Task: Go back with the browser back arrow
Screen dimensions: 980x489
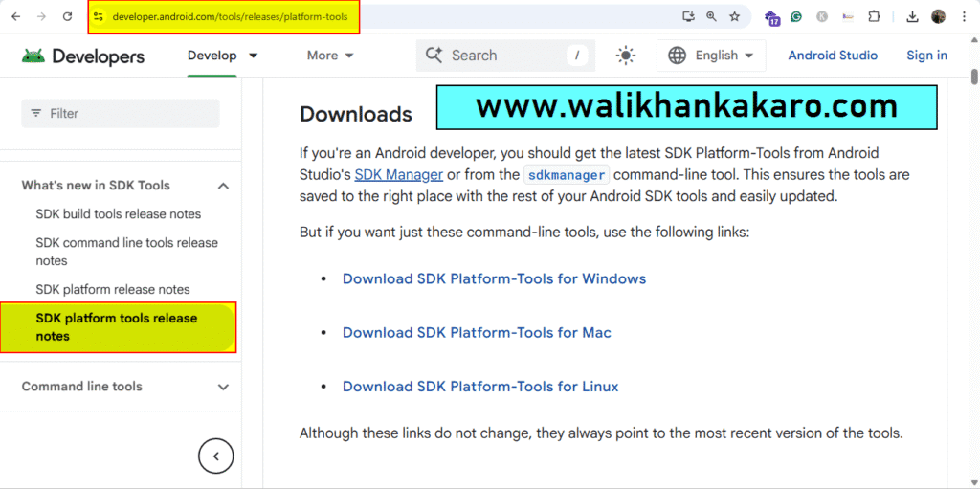Action: [x=15, y=17]
